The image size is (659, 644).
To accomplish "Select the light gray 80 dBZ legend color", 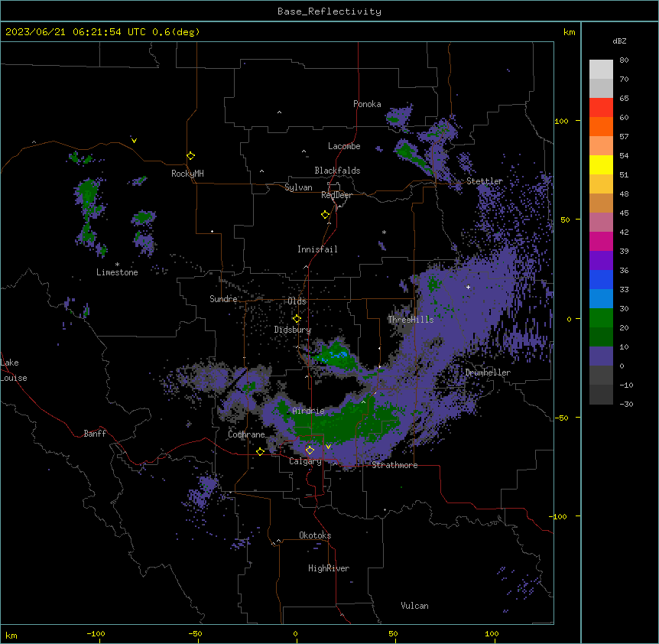I will click(x=601, y=70).
